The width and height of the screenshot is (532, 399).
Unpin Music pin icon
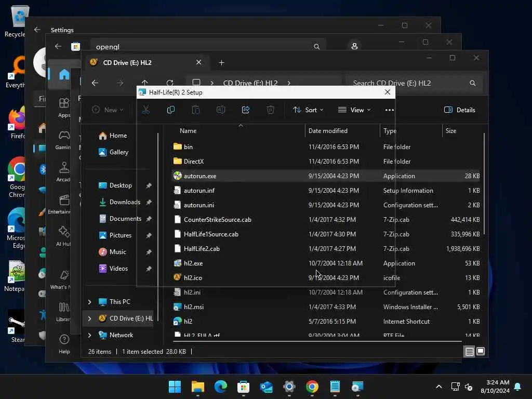[x=149, y=252]
